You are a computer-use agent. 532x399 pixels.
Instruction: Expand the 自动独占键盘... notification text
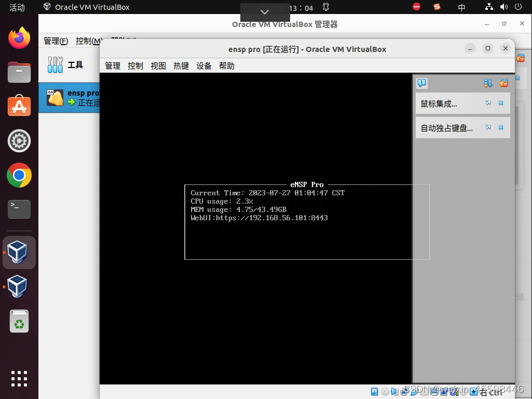click(x=446, y=128)
